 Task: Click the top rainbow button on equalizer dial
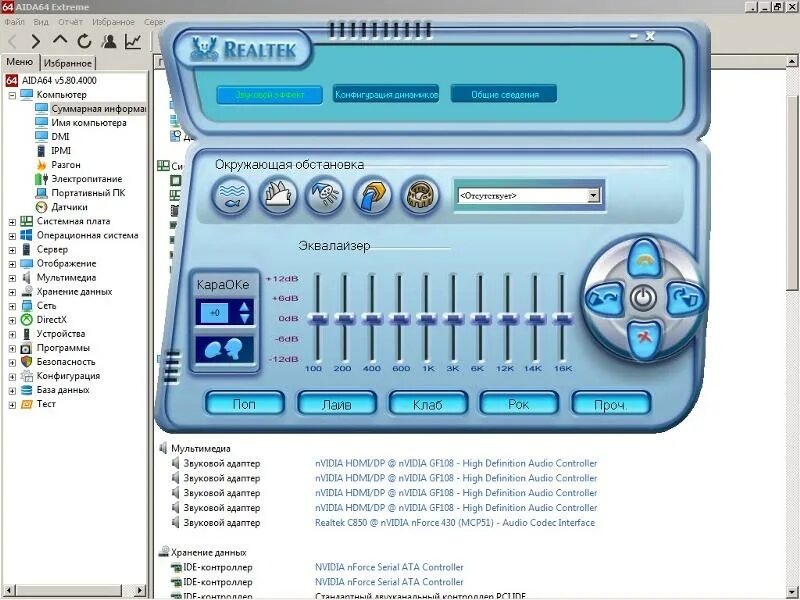click(644, 260)
